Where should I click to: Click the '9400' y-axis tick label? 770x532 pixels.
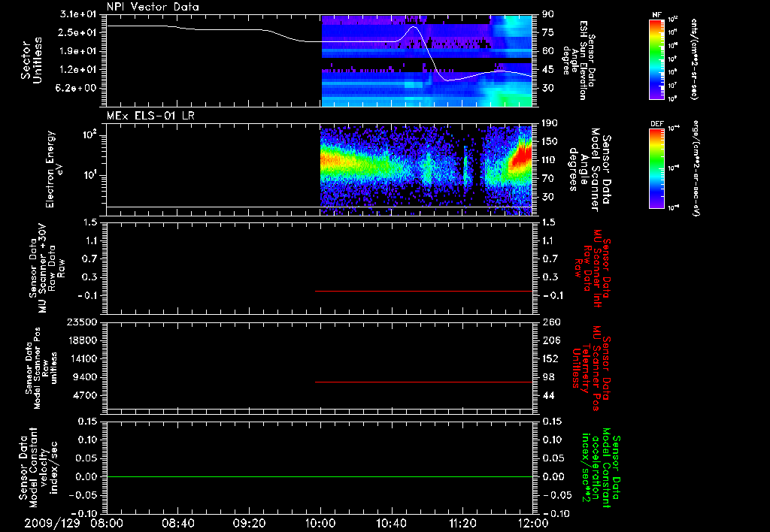(x=86, y=377)
